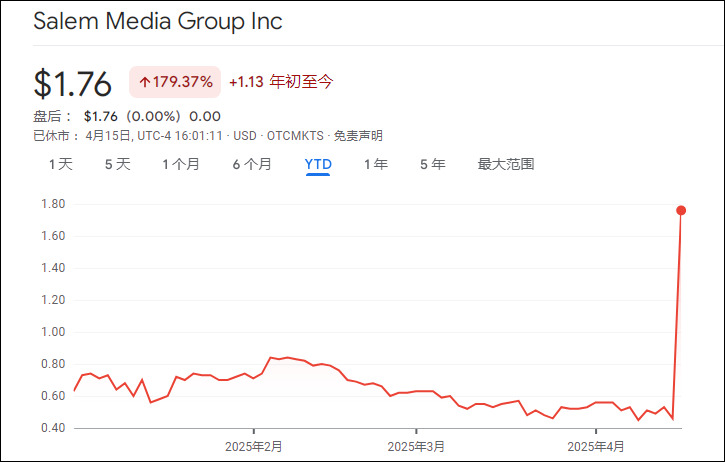Image resolution: width=725 pixels, height=462 pixels.
Task: Show the 最大范围 chart view
Action: (x=506, y=164)
